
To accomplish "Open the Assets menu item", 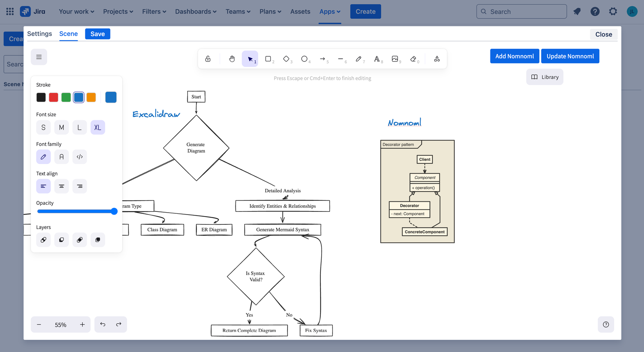I will coord(300,11).
